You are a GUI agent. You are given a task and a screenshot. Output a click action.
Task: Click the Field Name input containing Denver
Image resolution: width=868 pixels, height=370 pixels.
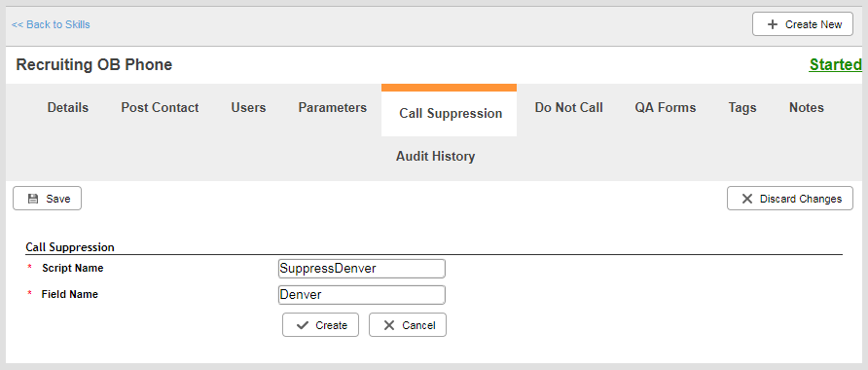(361, 295)
